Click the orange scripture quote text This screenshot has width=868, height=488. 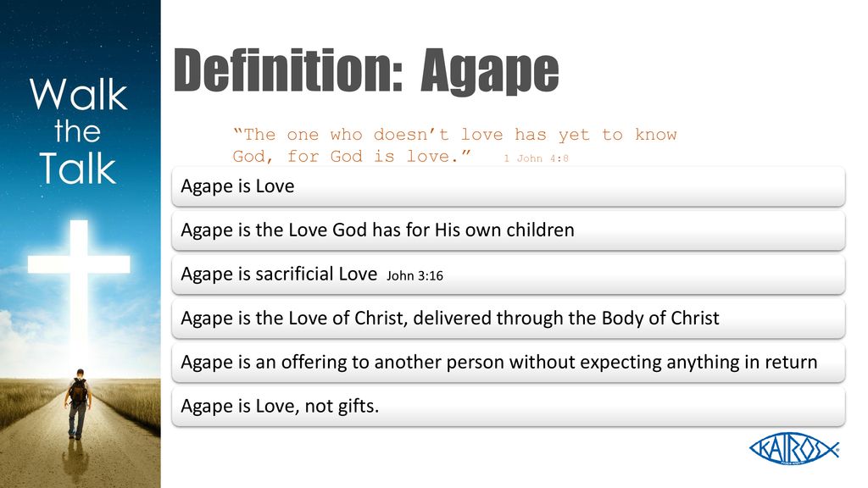click(454, 146)
